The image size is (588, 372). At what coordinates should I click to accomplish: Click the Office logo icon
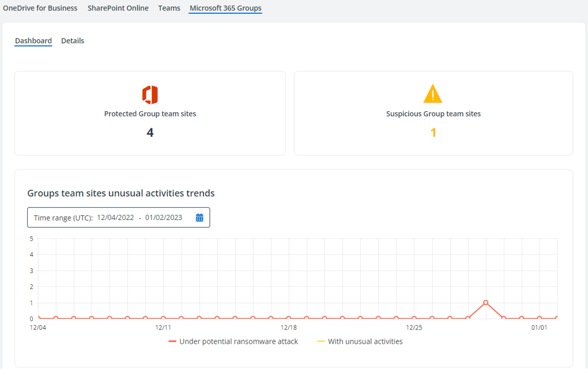(x=150, y=94)
